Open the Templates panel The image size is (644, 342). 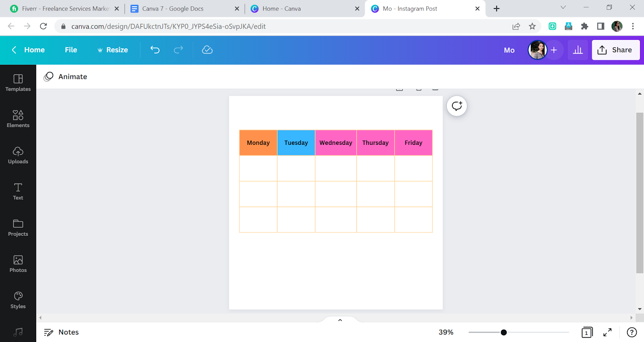18,83
